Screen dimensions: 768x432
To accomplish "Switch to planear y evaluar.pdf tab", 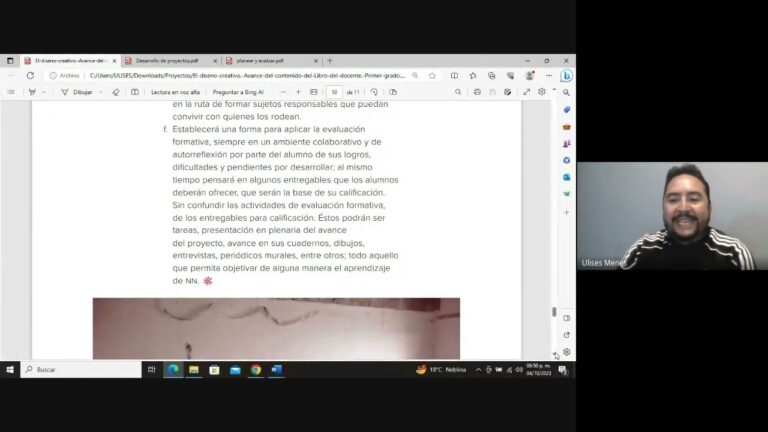I will pyautogui.click(x=260, y=61).
